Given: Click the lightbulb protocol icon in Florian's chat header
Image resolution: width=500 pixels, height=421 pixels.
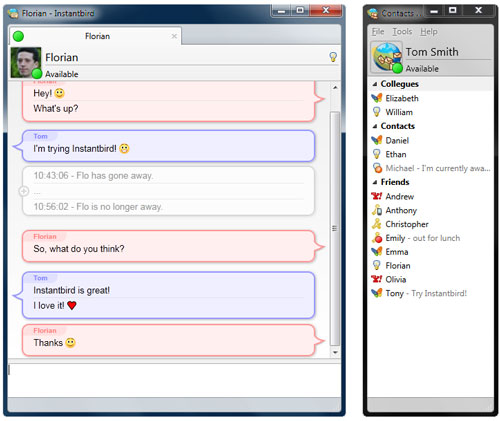Looking at the screenshot, I should (x=333, y=57).
